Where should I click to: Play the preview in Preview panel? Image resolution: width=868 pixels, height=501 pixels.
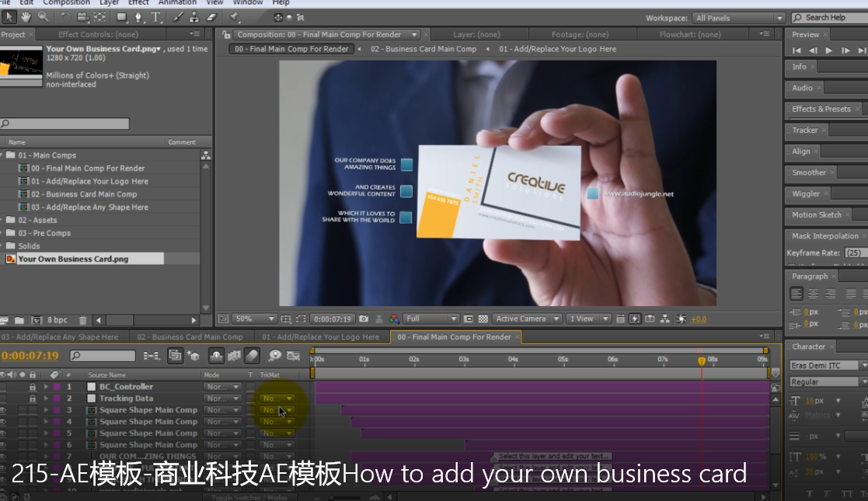(828, 50)
